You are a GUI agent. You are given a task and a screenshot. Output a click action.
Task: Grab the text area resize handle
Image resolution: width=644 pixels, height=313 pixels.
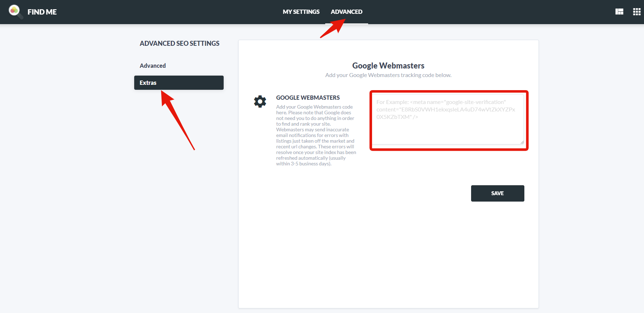(x=522, y=142)
